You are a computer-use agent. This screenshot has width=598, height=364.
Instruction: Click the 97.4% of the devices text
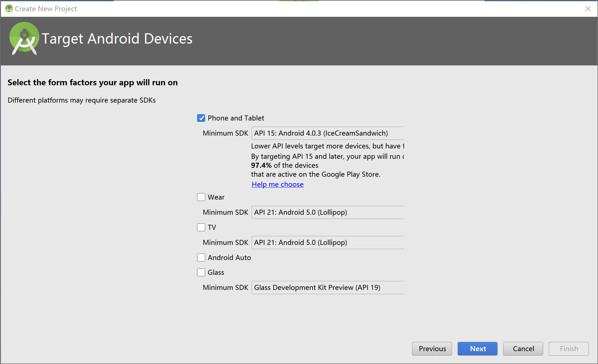point(285,165)
